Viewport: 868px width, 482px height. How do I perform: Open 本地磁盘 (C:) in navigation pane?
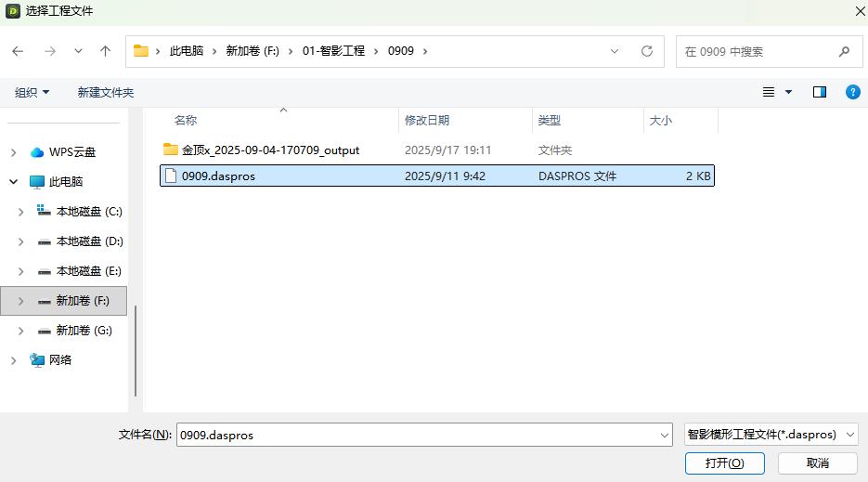click(x=89, y=212)
